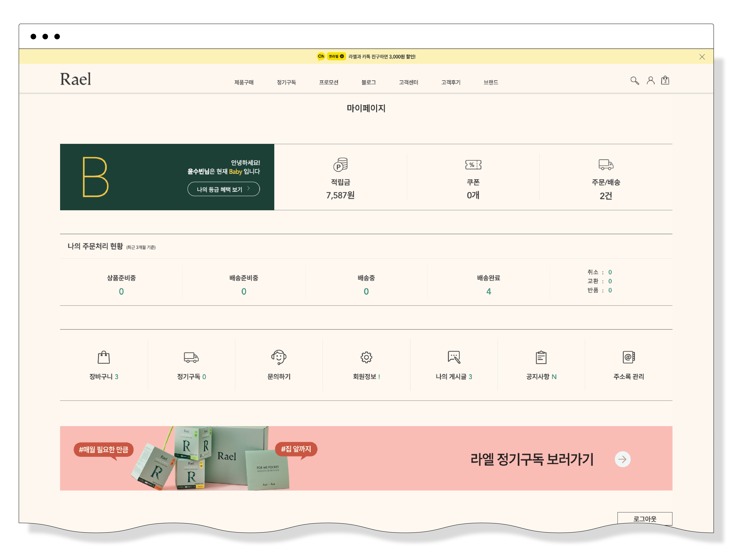Open the user account icon
This screenshot has width=741, height=560.
[651, 80]
